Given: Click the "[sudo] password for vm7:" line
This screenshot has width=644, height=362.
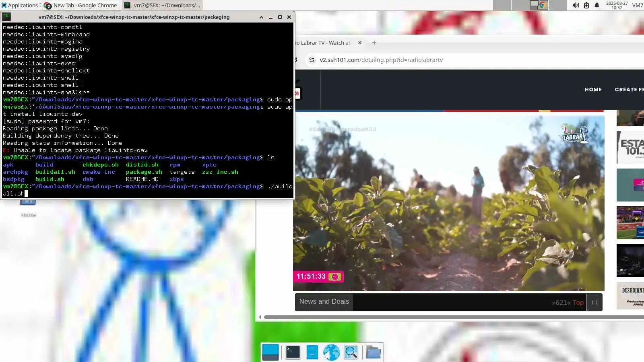Looking at the screenshot, I should point(46,121).
